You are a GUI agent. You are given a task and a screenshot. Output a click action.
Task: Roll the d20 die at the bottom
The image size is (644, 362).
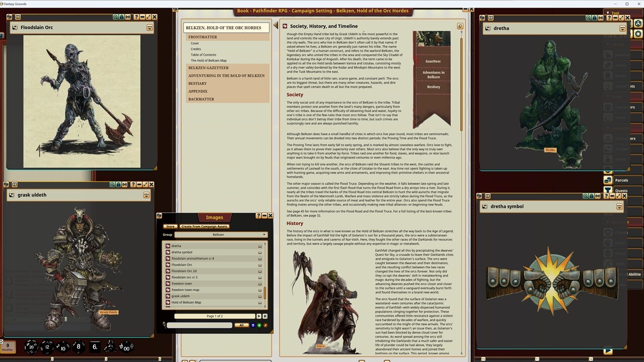30,346
